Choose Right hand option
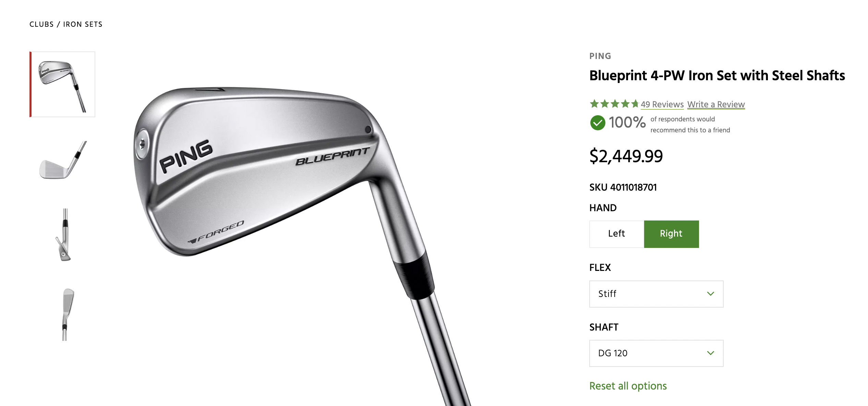This screenshot has width=868, height=406. pyautogui.click(x=671, y=234)
